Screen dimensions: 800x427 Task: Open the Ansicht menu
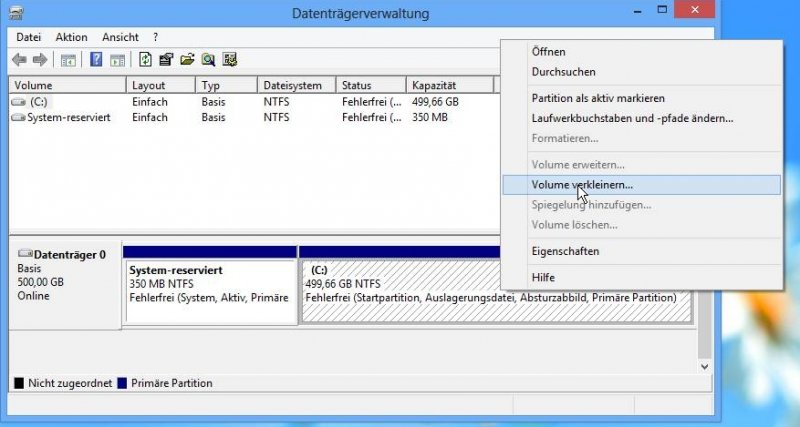(120, 37)
